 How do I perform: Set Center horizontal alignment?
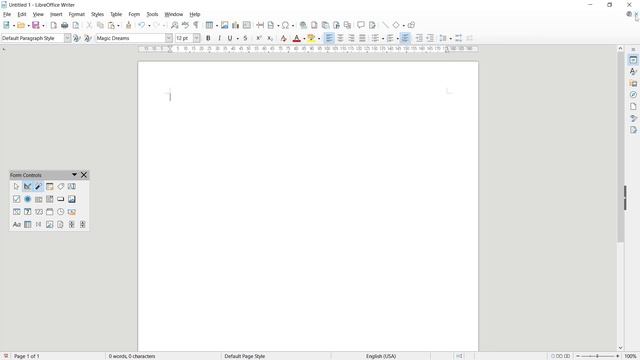[x=340, y=38]
